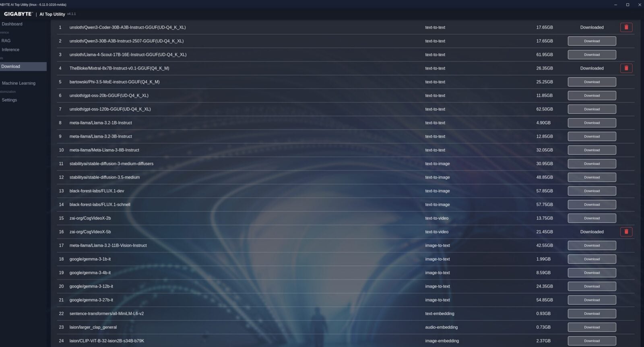Remove downloaded CogVideoX-5b via trash icon
Image resolution: width=644 pixels, height=347 pixels.
626,232
